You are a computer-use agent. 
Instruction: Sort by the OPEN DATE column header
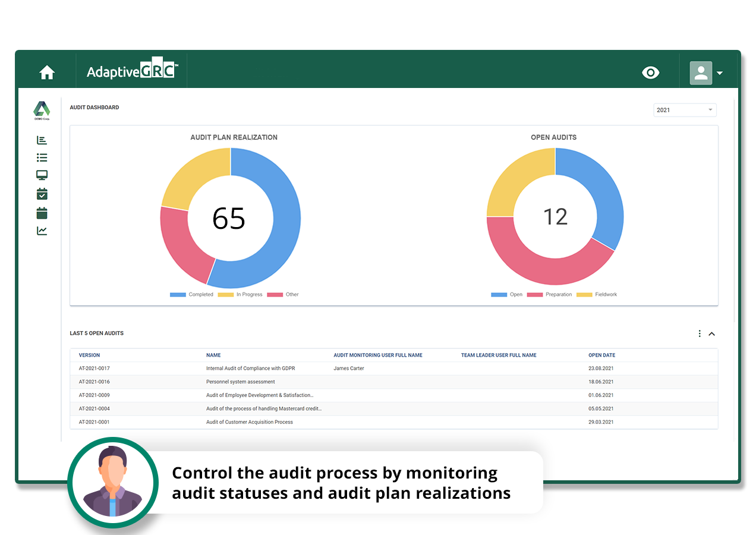(601, 355)
